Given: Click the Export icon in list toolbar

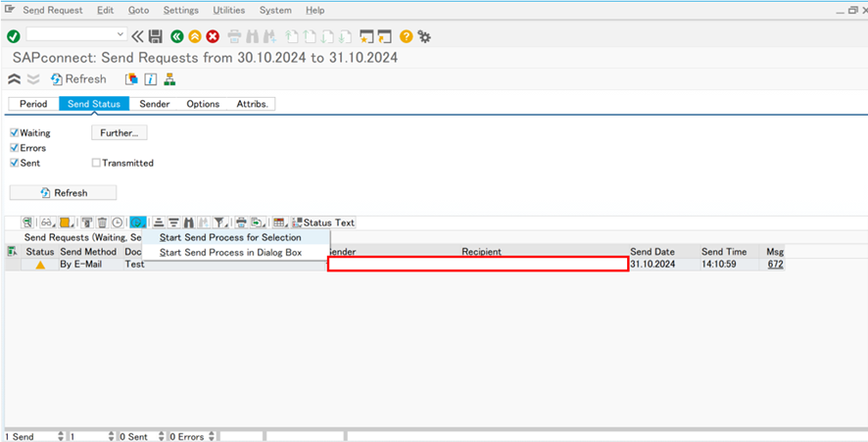Looking at the screenshot, I should pos(258,222).
